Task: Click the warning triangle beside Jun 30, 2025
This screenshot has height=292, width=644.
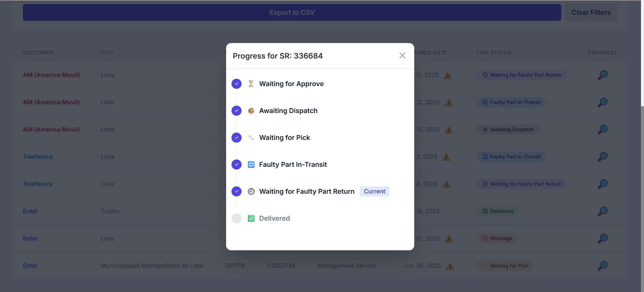Action: click(x=450, y=266)
